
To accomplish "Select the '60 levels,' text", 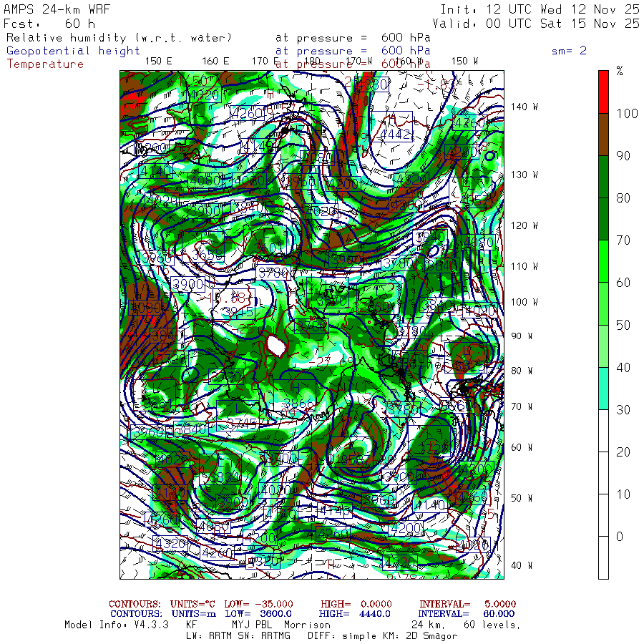I will 492,625.
